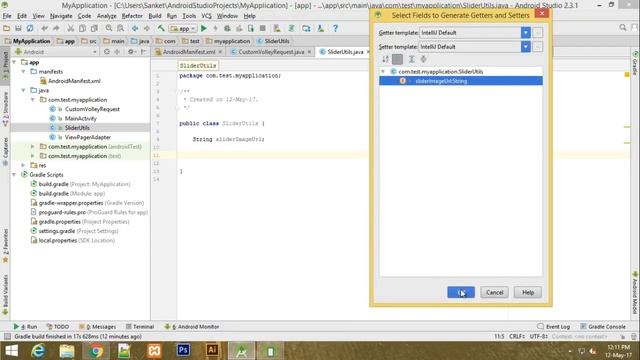
Task: Click the sort alphabetically icon in dialog
Action: [x=385, y=59]
